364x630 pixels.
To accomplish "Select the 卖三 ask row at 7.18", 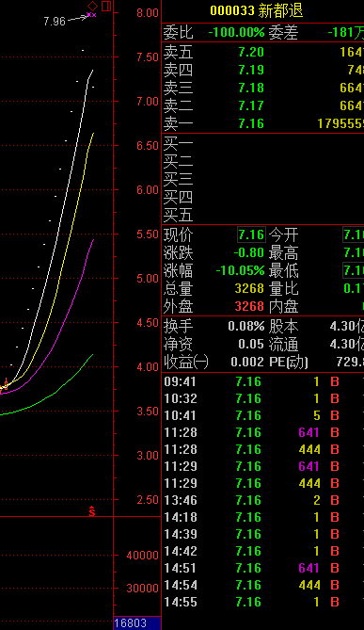I will (x=262, y=88).
